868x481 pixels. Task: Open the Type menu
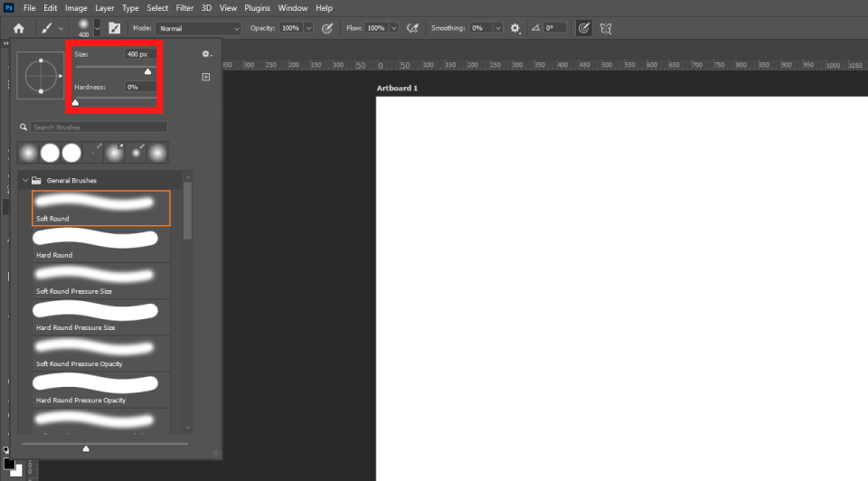click(x=130, y=8)
